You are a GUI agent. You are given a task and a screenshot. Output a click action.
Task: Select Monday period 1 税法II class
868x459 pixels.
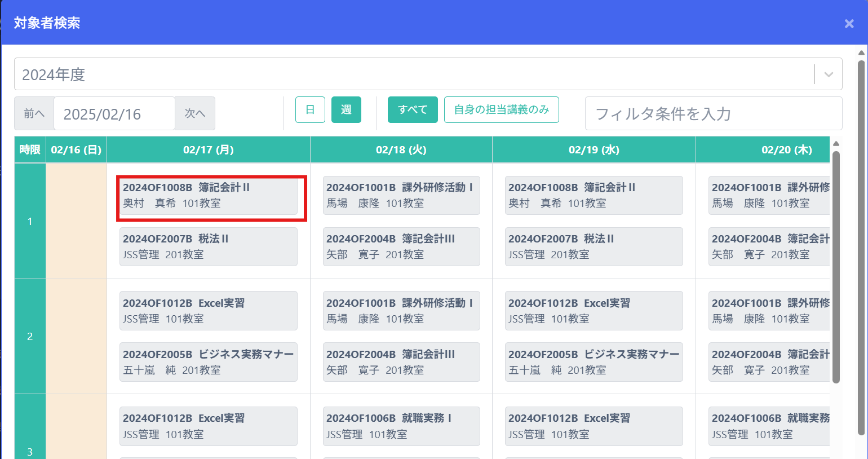coord(208,246)
